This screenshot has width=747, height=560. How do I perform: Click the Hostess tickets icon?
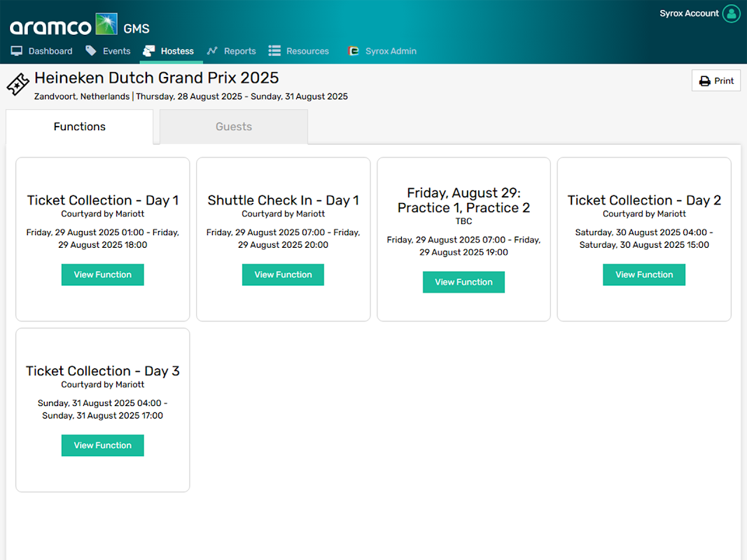149,50
